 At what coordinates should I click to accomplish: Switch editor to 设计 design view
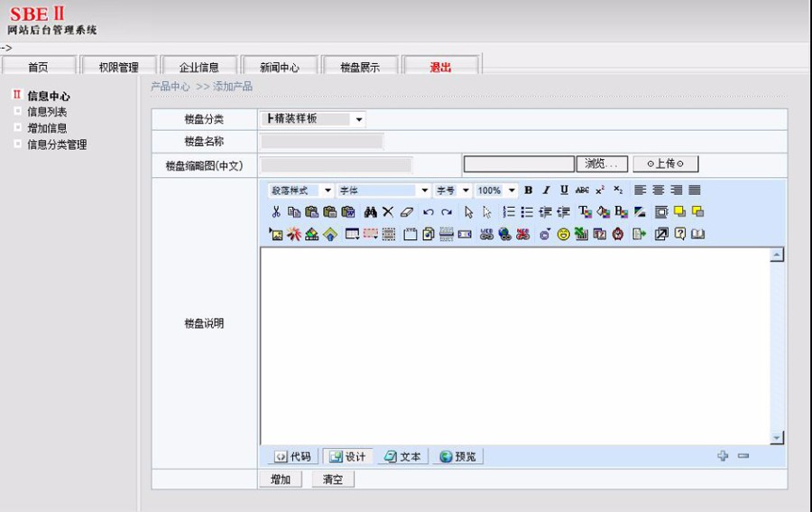pyautogui.click(x=347, y=457)
